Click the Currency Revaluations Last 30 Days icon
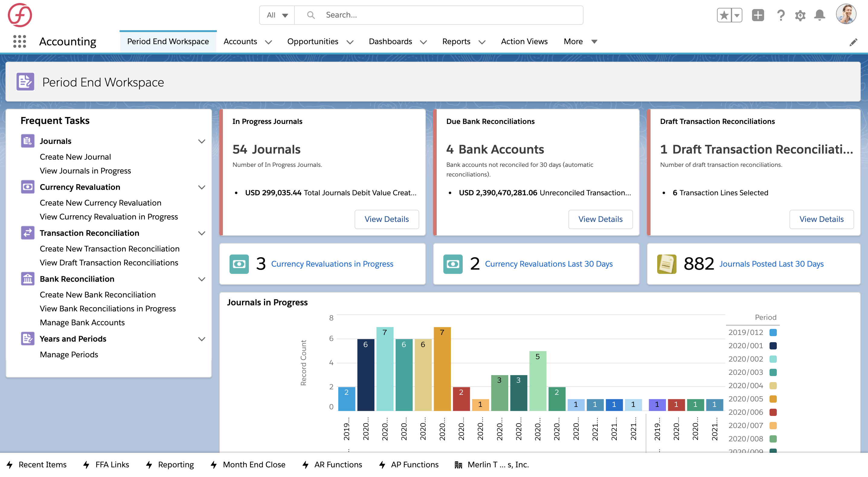868x477 pixels. [453, 264]
